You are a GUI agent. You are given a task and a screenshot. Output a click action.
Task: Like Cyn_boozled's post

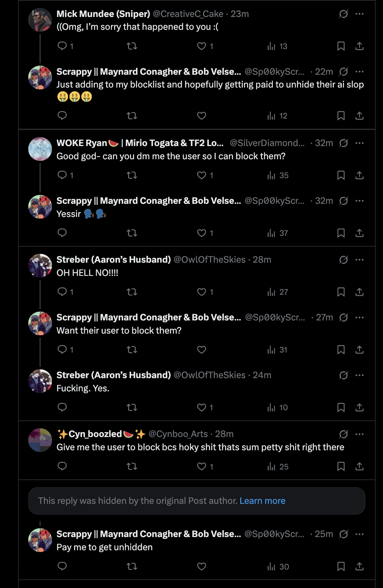pos(202,466)
